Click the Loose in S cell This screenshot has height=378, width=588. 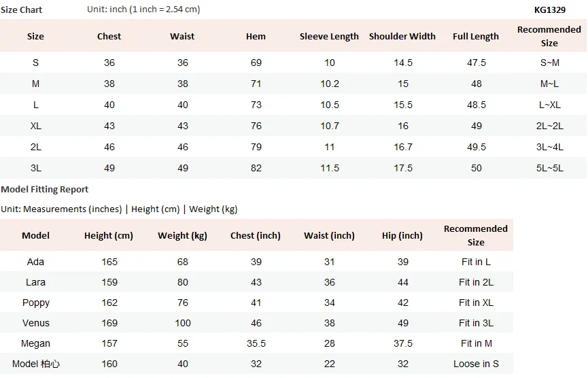(476, 364)
